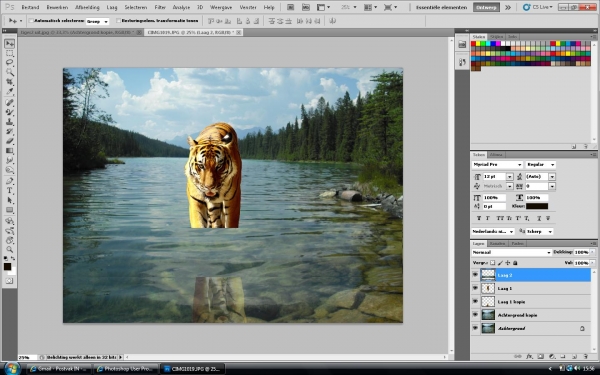This screenshot has width=600, height=375.
Task: Open the Normaal blend mode dropdown
Action: [x=512, y=253]
